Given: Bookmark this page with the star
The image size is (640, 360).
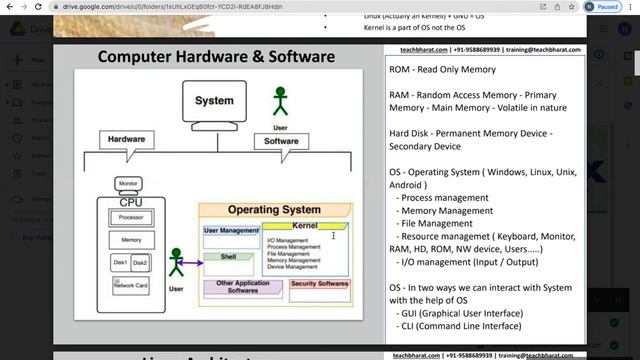Looking at the screenshot, I should click(571, 7).
